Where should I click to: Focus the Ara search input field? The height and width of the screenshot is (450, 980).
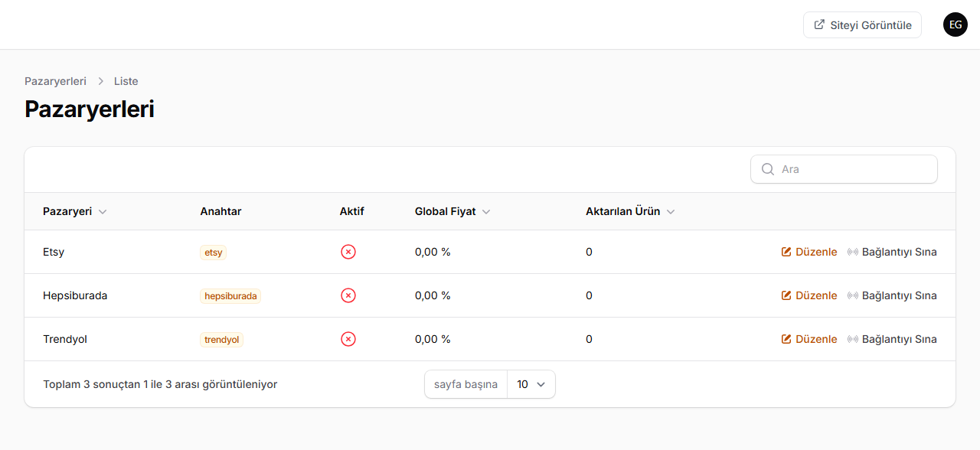coord(844,169)
